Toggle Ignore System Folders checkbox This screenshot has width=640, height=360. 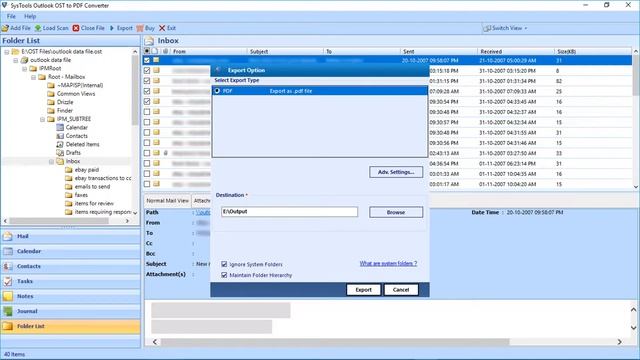tap(224, 264)
